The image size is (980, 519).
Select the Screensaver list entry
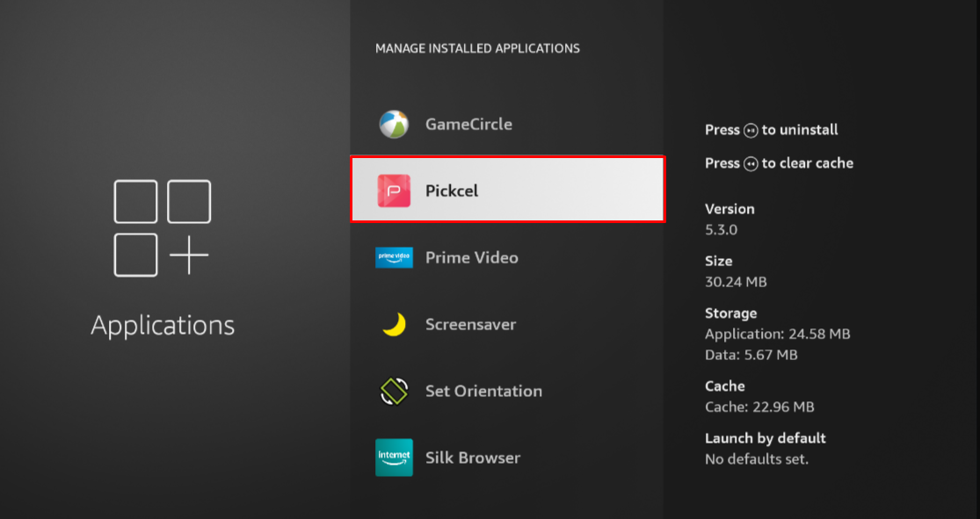[x=507, y=324]
